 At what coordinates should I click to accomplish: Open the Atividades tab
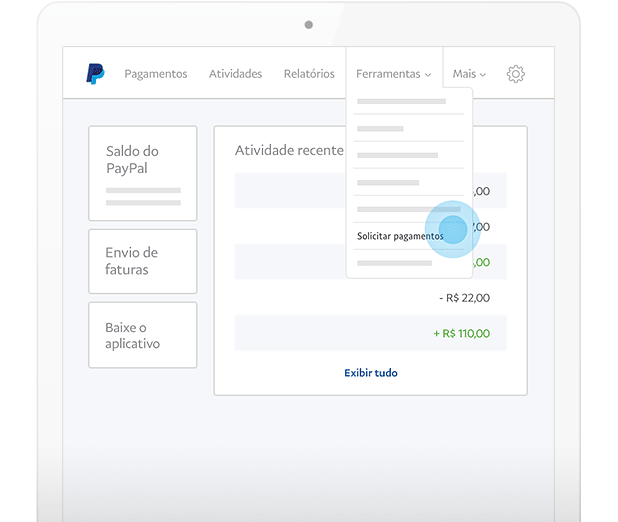tap(235, 74)
